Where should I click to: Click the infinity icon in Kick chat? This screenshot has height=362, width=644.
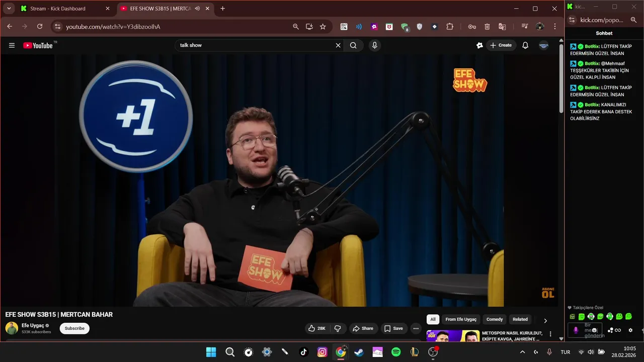click(x=618, y=330)
